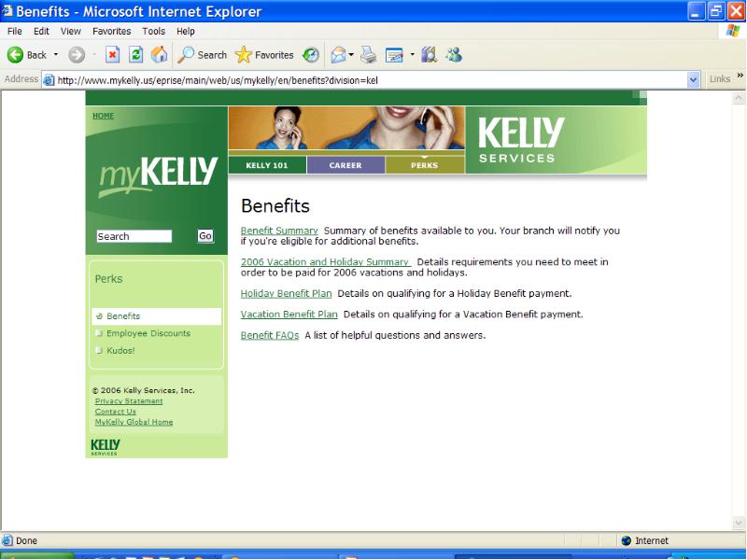Open the Search toolbar button

pyautogui.click(x=202, y=55)
